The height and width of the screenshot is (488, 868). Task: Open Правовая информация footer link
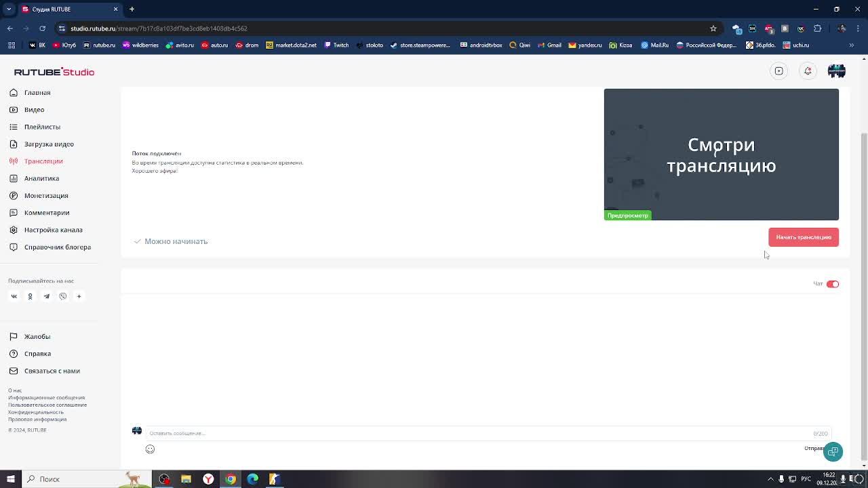[x=37, y=419]
